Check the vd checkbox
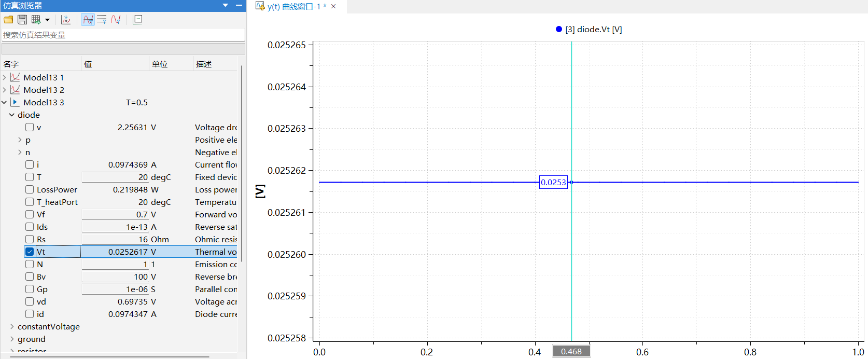Viewport: 868px width, 359px height. pyautogui.click(x=30, y=301)
